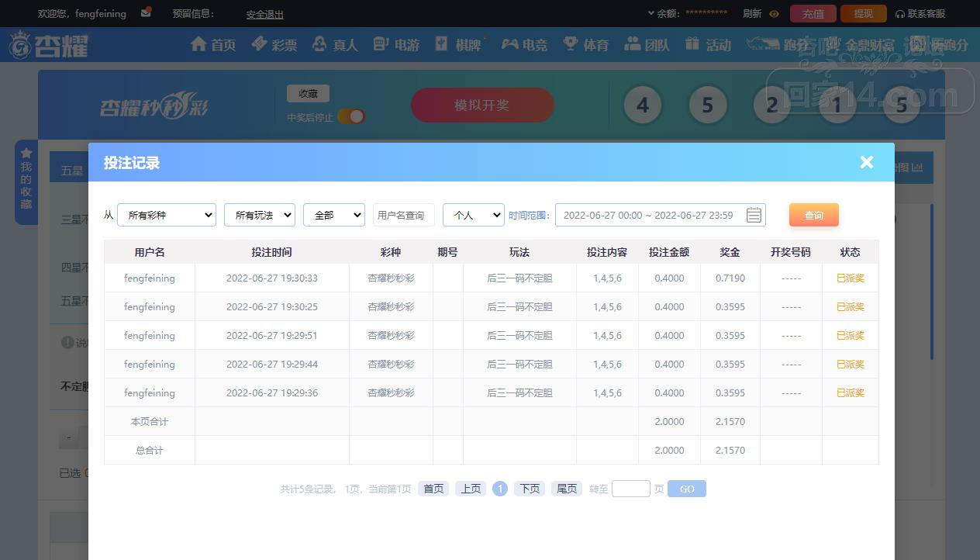Open the 电竞 menu item
This screenshot has height=560, width=980.
524,45
